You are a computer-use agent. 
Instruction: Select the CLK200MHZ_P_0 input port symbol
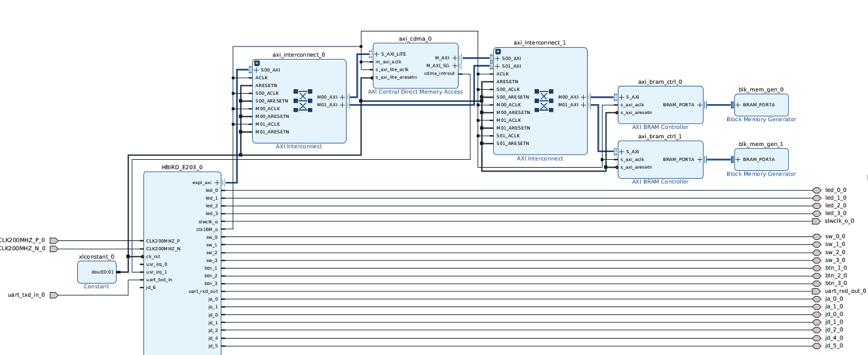(x=54, y=240)
